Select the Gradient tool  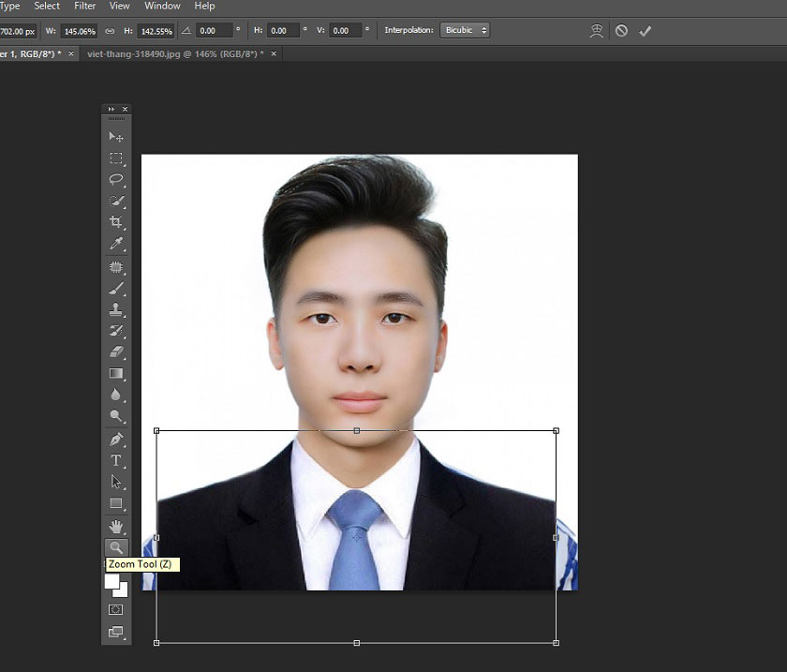pos(116,373)
